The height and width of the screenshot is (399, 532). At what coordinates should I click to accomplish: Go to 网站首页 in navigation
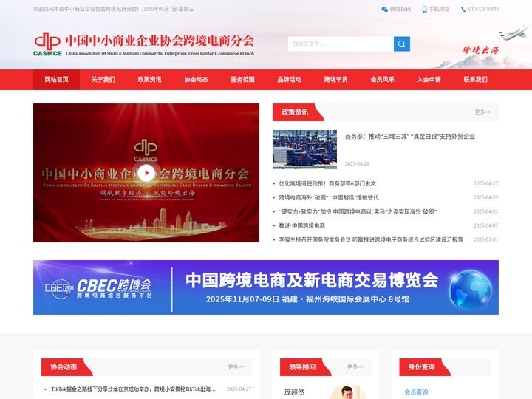click(x=56, y=79)
